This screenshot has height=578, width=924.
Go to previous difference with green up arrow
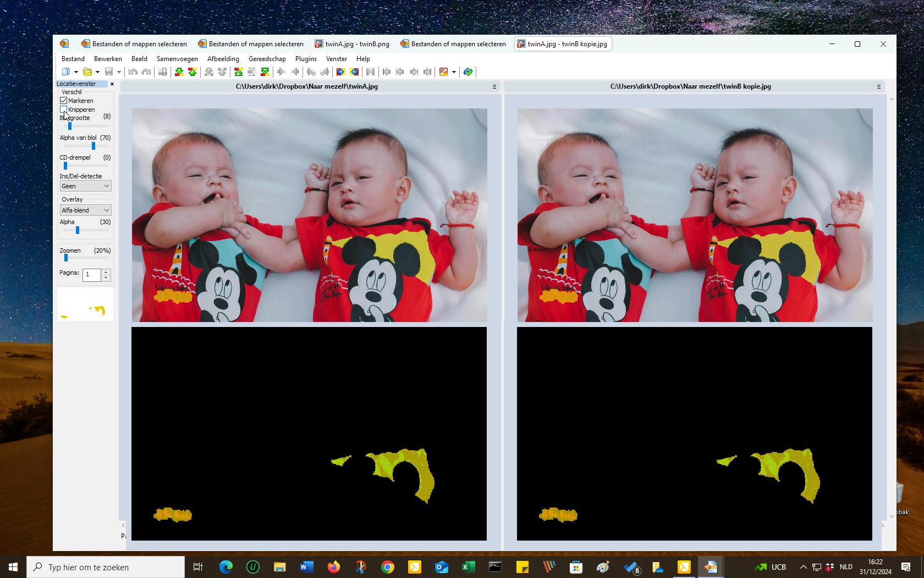point(193,72)
